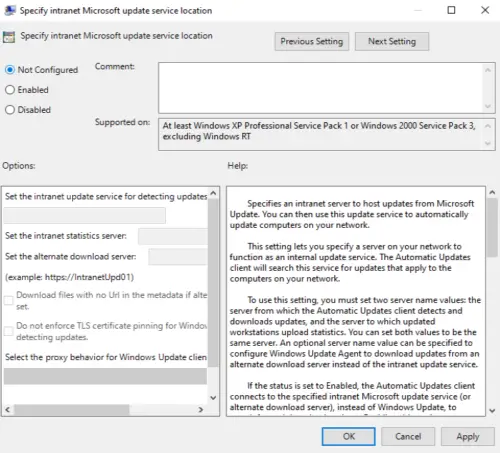Click 'Set the intranet statistics server:' label
Screen dimensions: 500x453
66,236
